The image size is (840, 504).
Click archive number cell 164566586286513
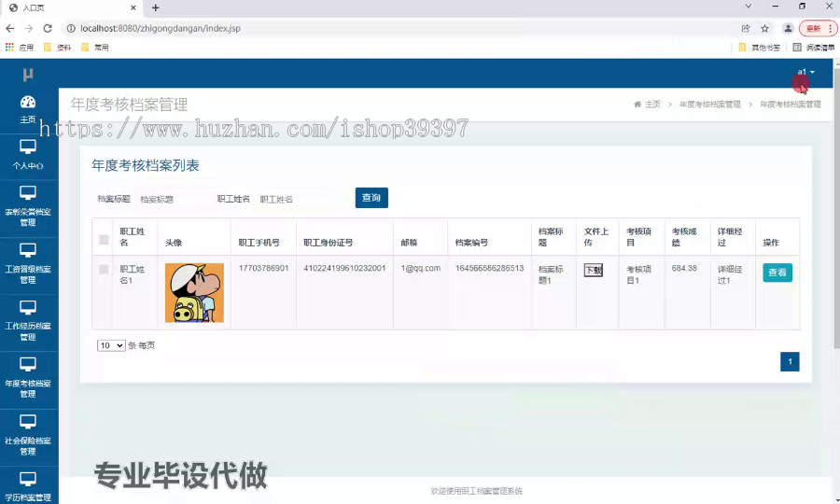(489, 269)
